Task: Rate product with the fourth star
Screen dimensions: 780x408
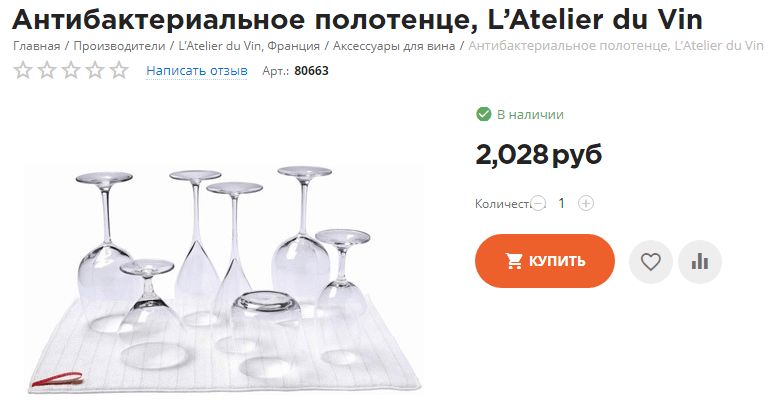Action: [x=95, y=70]
